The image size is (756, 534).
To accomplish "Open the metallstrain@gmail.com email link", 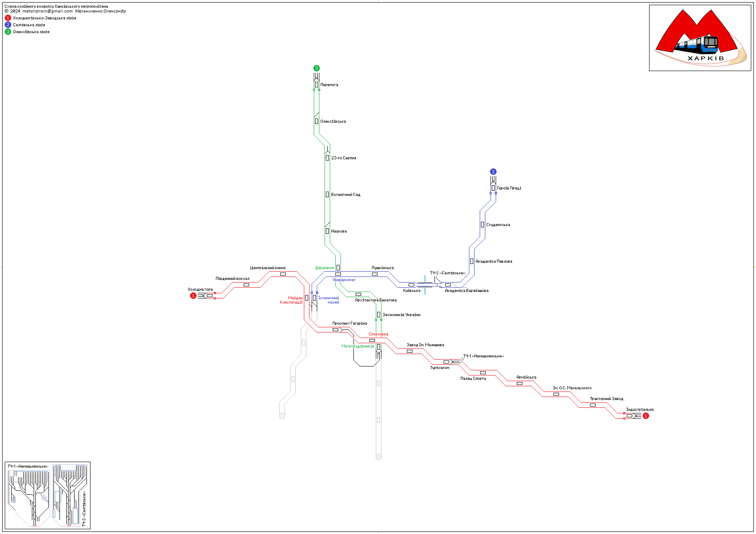I will pyautogui.click(x=47, y=11).
